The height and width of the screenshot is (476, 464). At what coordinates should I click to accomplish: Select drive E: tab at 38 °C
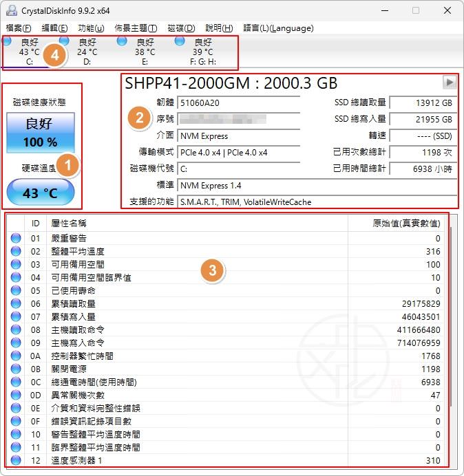[x=145, y=52]
